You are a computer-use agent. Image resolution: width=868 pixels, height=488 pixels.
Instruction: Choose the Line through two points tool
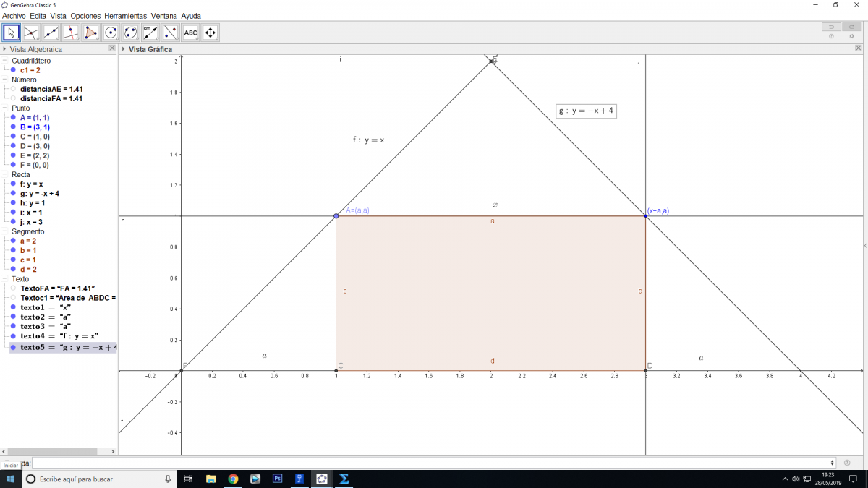(51, 33)
